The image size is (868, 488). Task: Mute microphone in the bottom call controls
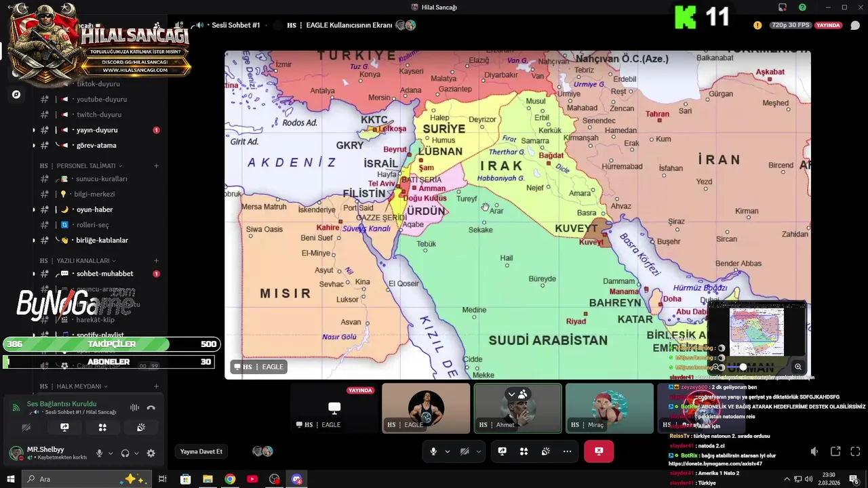(x=433, y=451)
